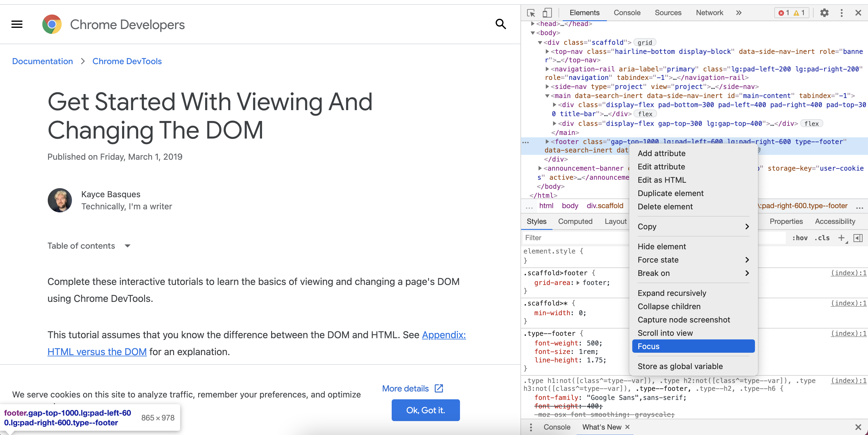Screen dimensions: 868x435
Task: Toggle the .cls element classes panel
Action: tap(822, 238)
